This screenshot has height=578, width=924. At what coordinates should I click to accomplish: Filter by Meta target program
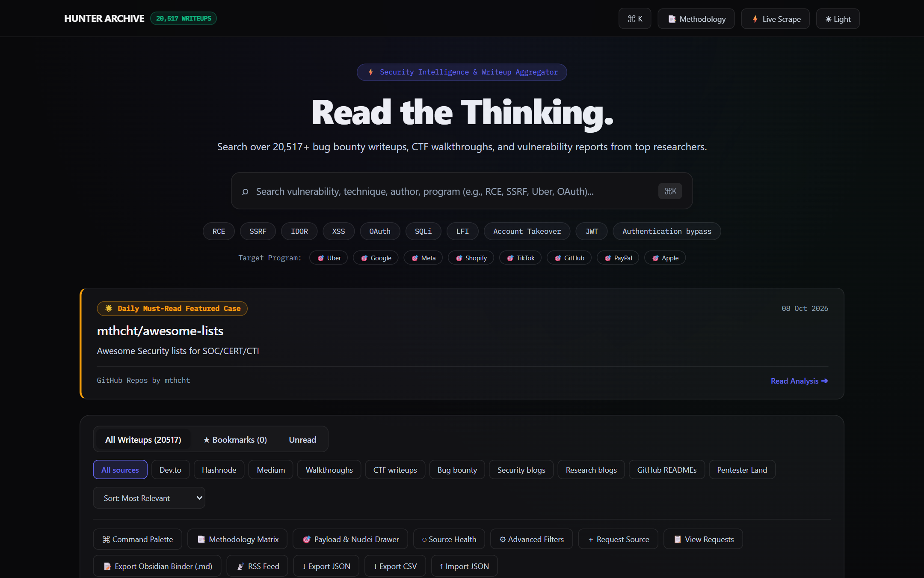(423, 258)
